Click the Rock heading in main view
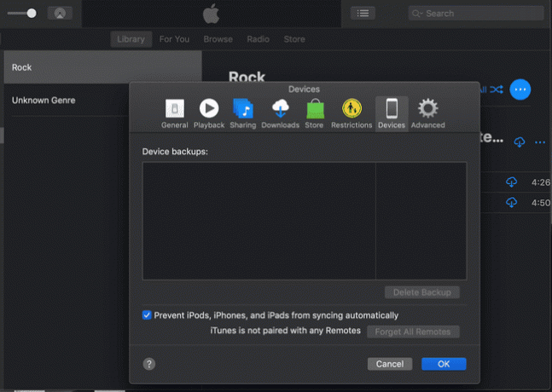 pos(247,77)
